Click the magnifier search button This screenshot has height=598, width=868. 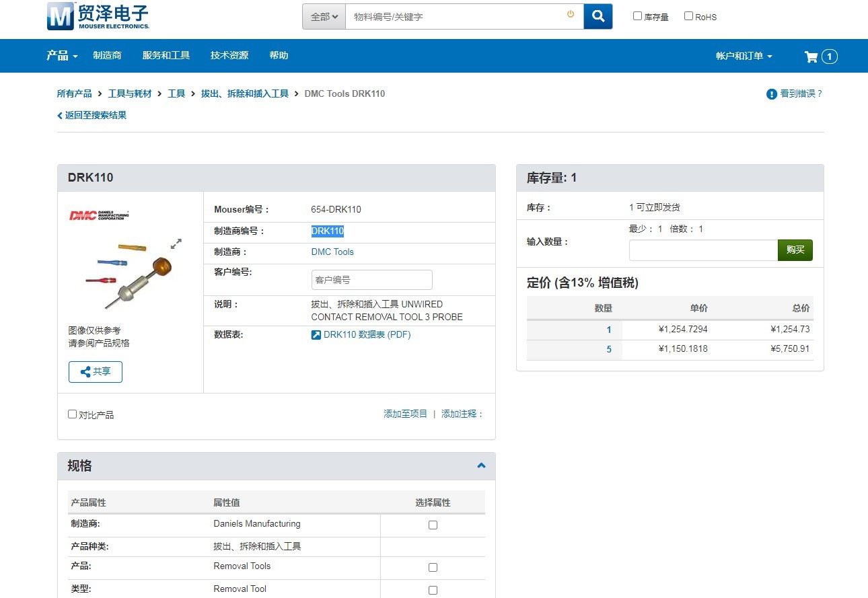pos(598,16)
